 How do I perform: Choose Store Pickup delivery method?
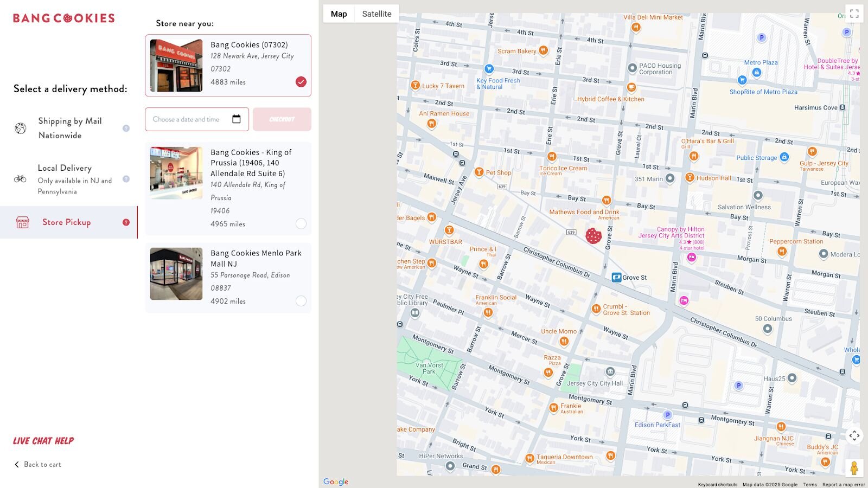(x=67, y=222)
